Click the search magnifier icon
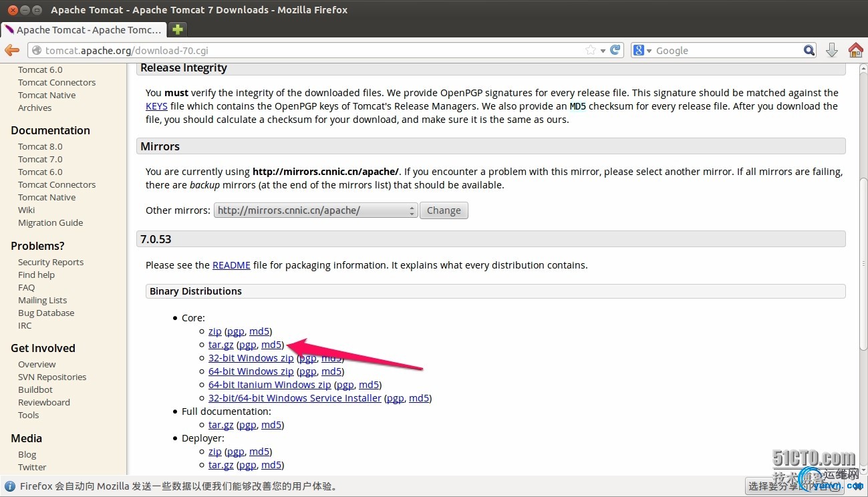 tap(809, 50)
